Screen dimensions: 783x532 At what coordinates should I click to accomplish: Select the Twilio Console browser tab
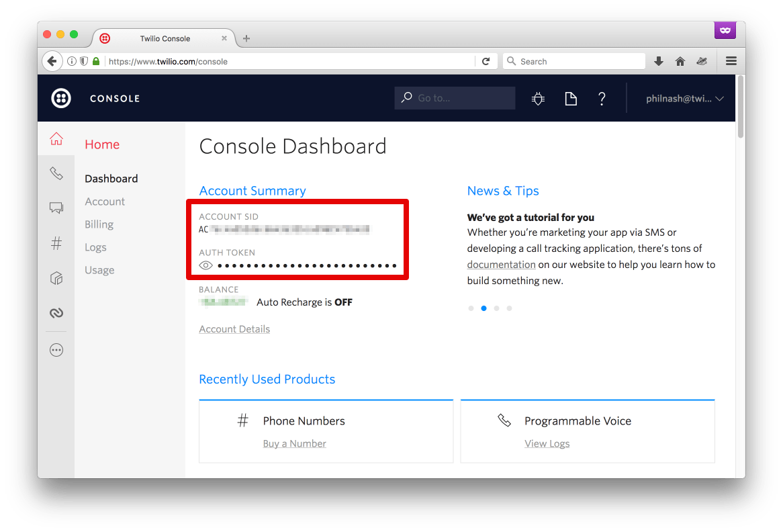tap(165, 38)
